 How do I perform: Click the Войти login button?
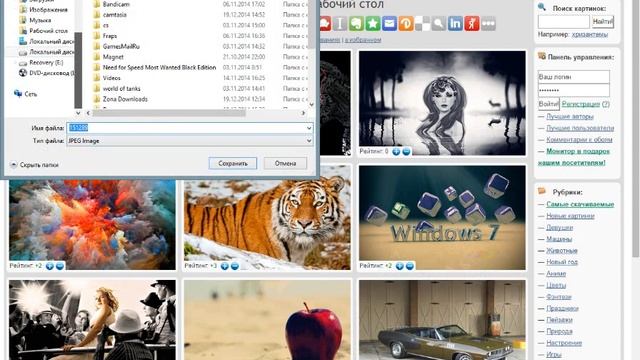point(548,104)
